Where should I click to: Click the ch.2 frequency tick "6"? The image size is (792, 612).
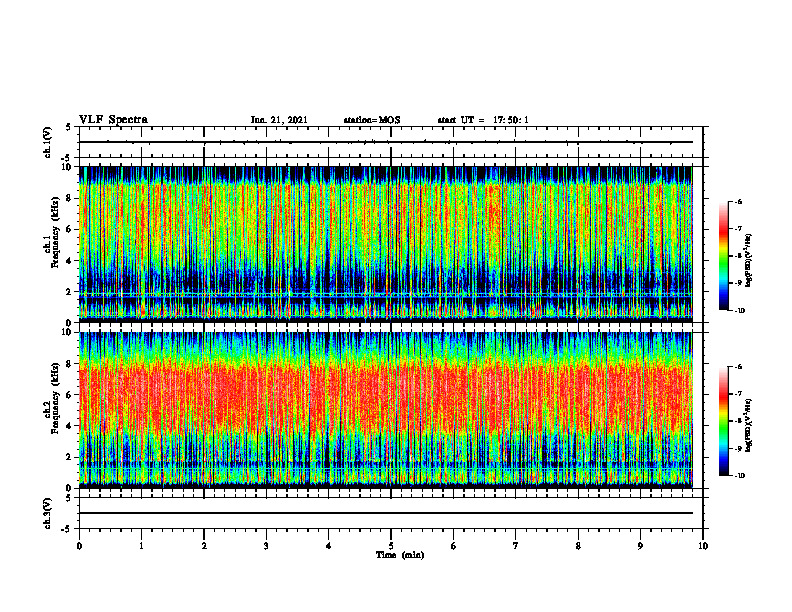(70, 394)
